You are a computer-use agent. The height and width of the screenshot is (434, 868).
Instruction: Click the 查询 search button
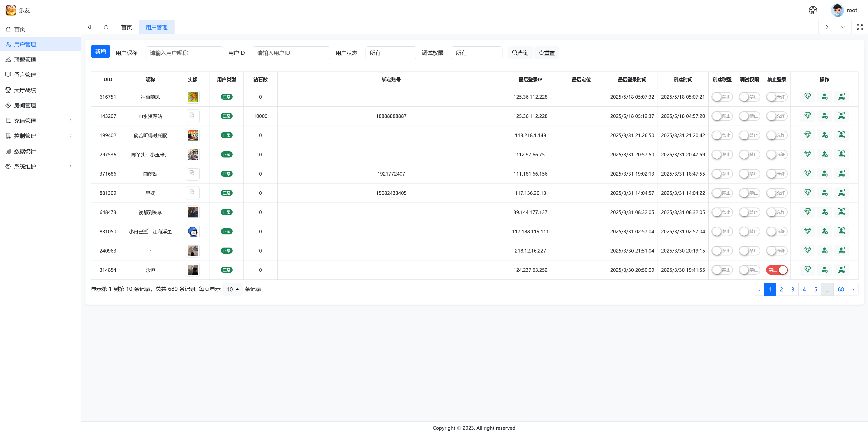[x=520, y=53]
